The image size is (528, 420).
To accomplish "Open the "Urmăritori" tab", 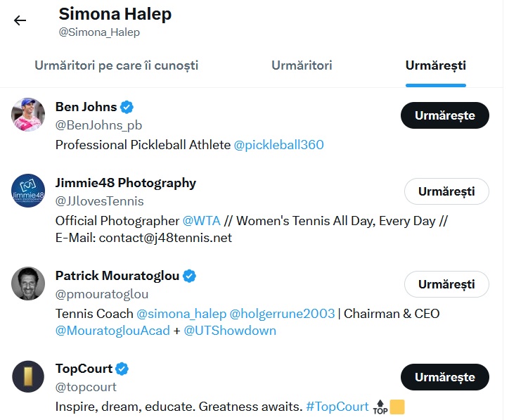I will tap(302, 65).
